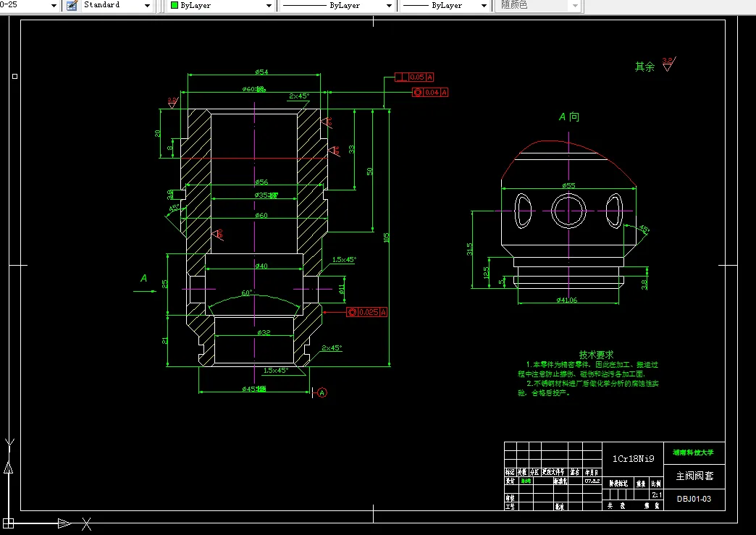Select the 1Cr18Ni9 material text
Viewport: 756px width, 535px height.
point(633,458)
